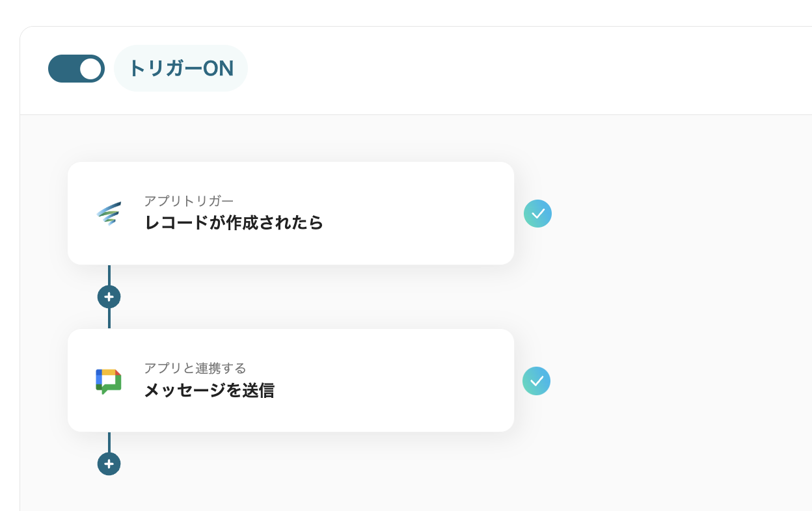The image size is (812, 511).
Task: Click the トリガーON status label
Action: coord(181,68)
